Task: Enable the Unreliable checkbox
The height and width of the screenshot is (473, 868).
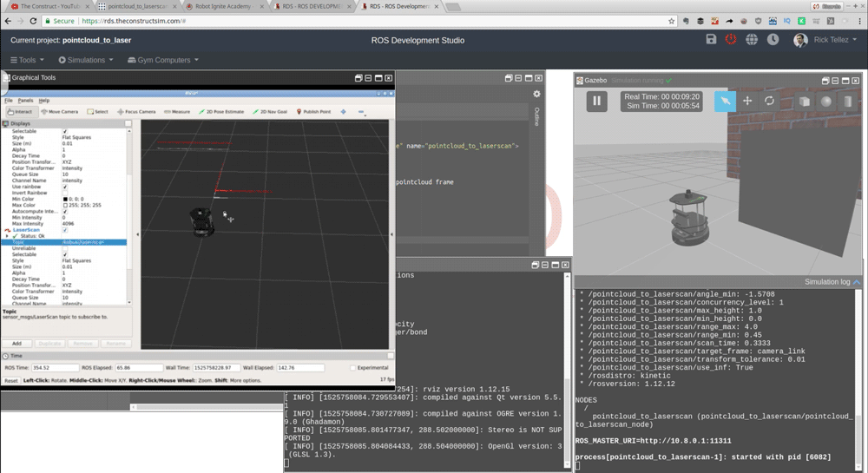Action: coord(65,248)
